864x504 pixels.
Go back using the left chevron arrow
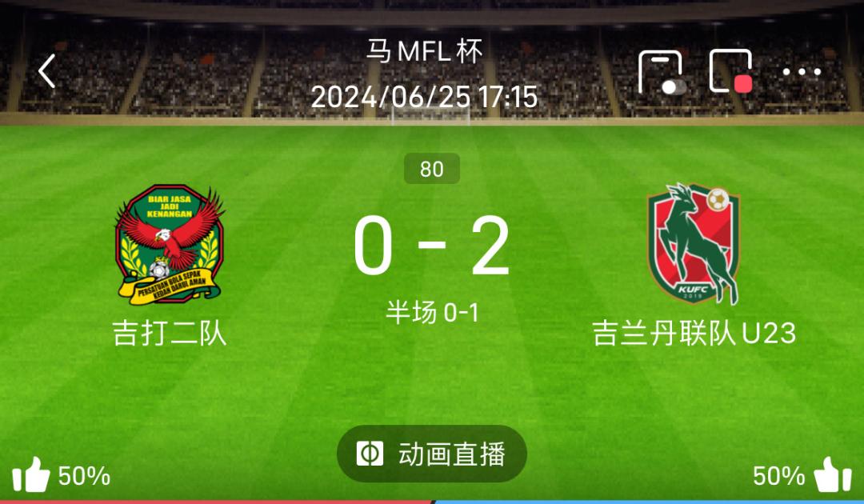[x=47, y=71]
